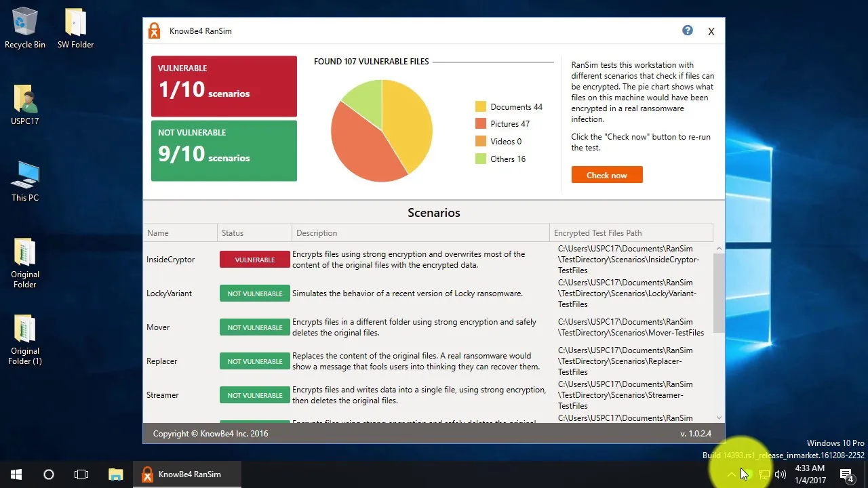Sort by the Name column header

tap(180, 232)
